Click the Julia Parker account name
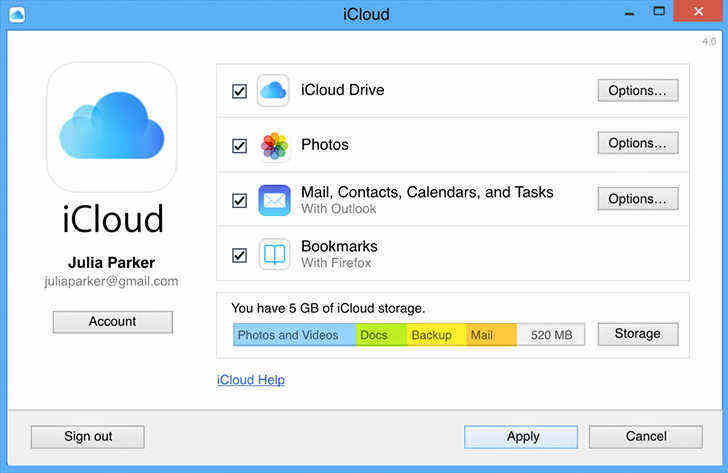 [111, 263]
